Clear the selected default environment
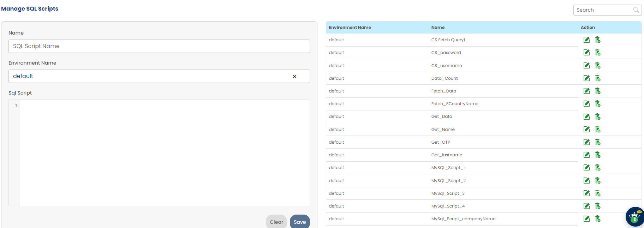 (x=294, y=77)
